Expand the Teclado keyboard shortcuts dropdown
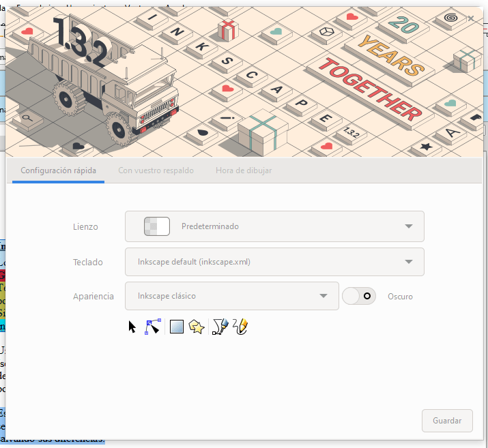This screenshot has height=448, width=488. coord(274,261)
